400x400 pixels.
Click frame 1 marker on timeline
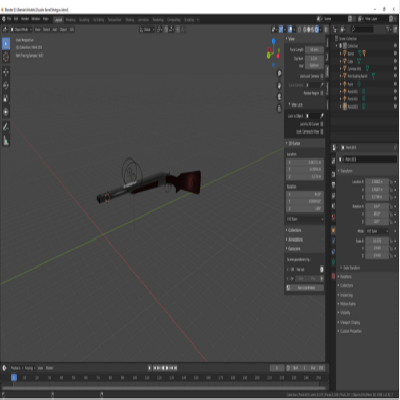14,378
